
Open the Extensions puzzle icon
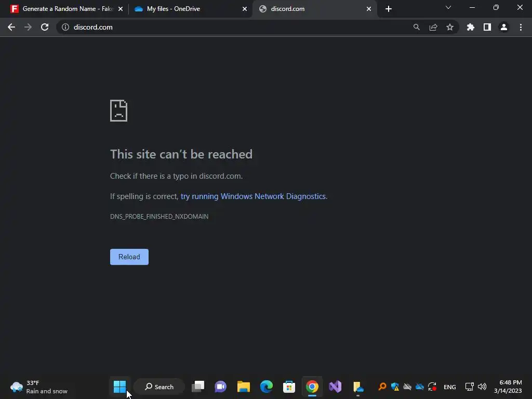point(471,27)
